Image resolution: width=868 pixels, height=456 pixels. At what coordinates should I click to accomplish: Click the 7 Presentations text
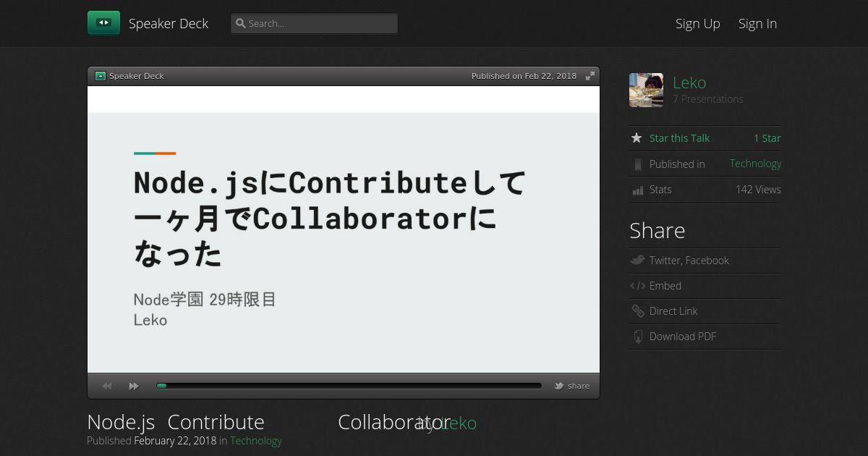tap(708, 99)
